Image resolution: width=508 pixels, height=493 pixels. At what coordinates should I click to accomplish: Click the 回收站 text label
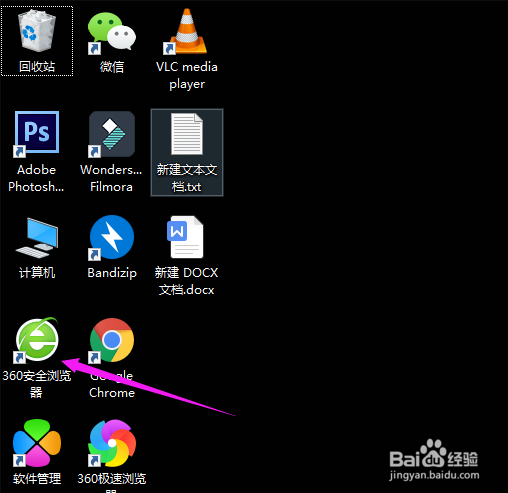[x=37, y=67]
